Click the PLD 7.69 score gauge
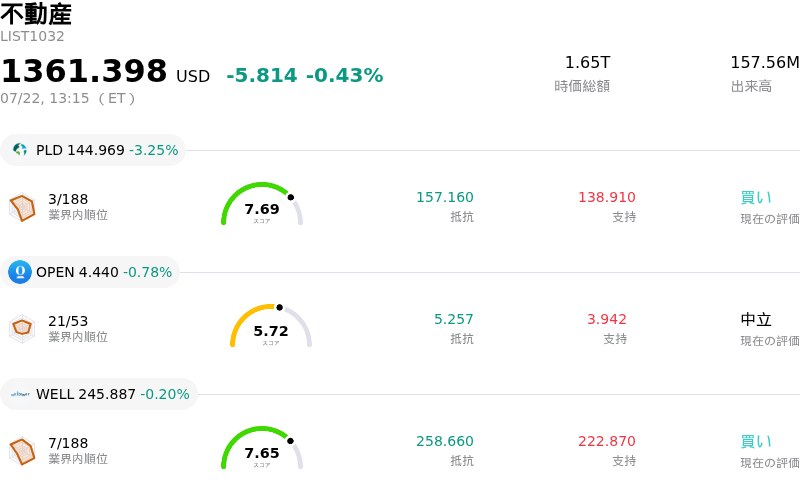The width and height of the screenshot is (800, 488). pyautogui.click(x=262, y=204)
